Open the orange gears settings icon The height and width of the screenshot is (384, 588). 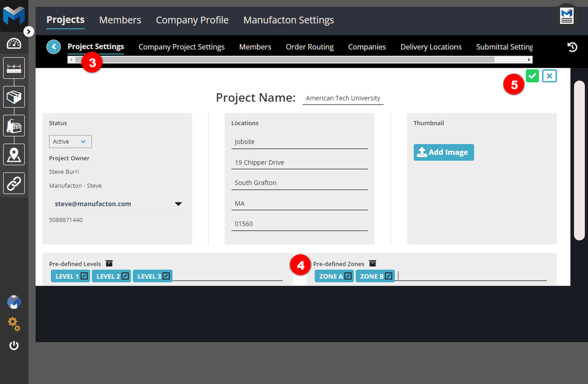coord(14,324)
